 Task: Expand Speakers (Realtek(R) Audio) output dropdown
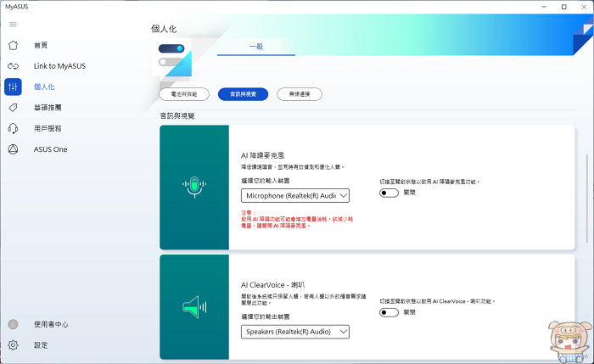pos(295,332)
